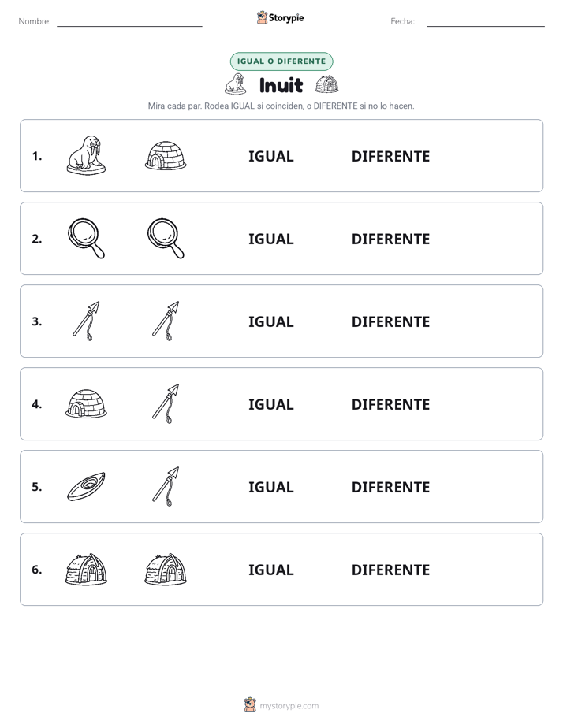
Task: Choose IGUAL for row 6
Action: [270, 569]
